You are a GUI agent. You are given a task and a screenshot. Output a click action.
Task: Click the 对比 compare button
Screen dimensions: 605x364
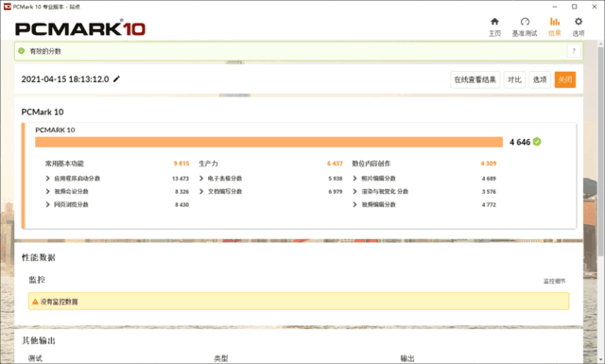(514, 79)
